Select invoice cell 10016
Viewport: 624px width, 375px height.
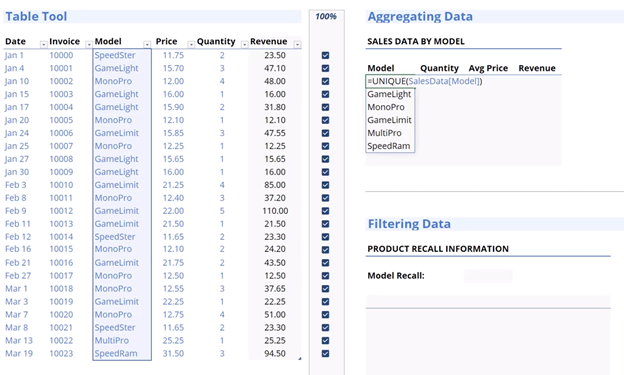[61, 263]
